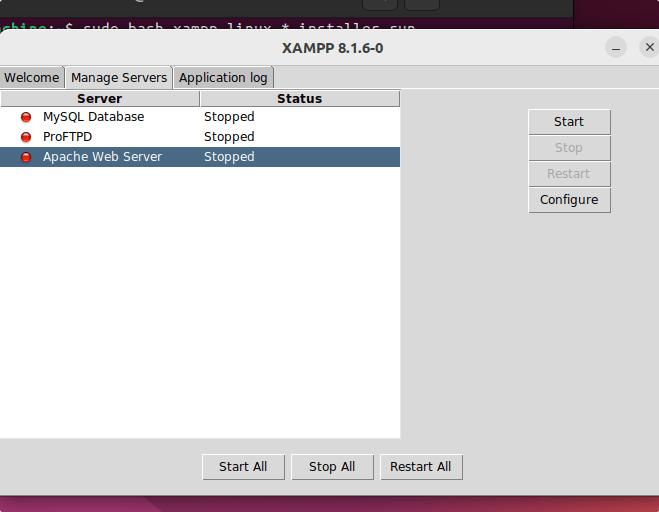
Task: Start the selected server
Action: 569,122
